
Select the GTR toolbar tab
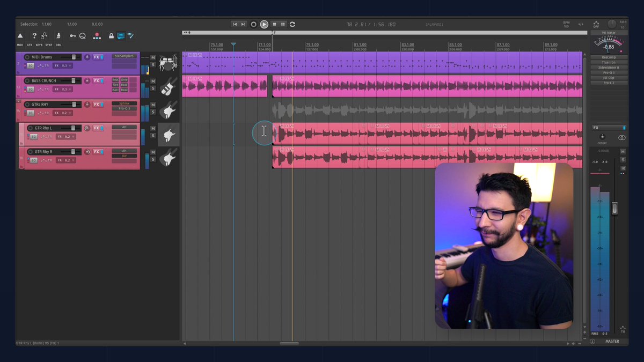click(x=30, y=45)
